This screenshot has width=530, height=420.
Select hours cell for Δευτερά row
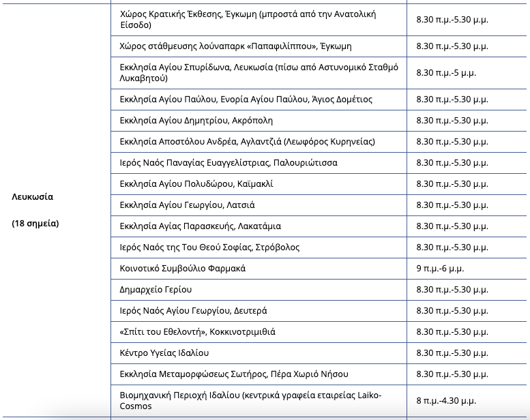[x=467, y=310]
